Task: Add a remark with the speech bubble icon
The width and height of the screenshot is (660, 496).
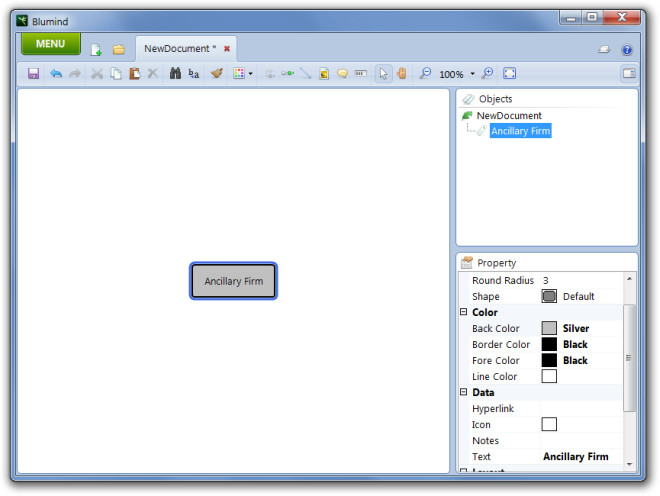Action: (x=343, y=74)
